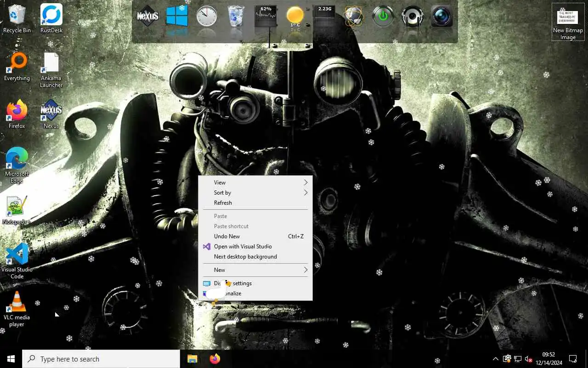Select the New Bitmap Image file

(568, 22)
